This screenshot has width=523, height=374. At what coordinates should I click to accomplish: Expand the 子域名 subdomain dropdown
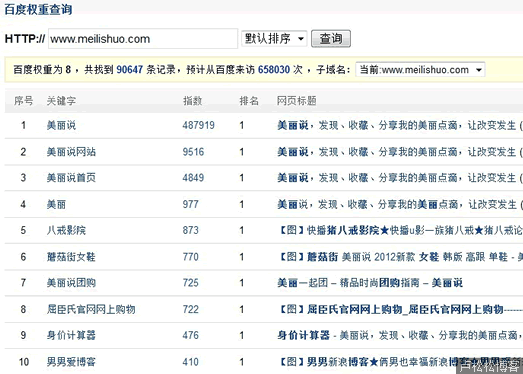tap(420, 70)
